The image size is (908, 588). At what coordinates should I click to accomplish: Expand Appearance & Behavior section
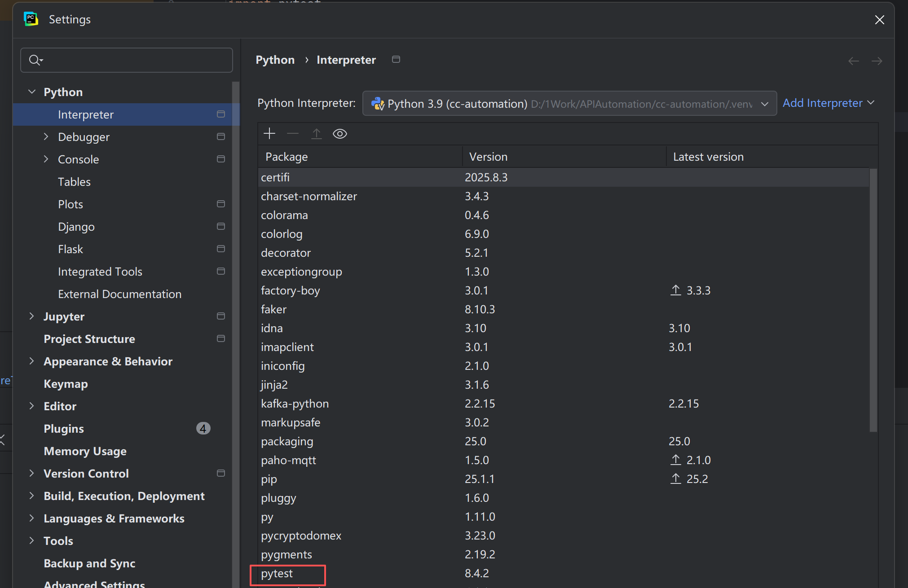[x=31, y=361]
